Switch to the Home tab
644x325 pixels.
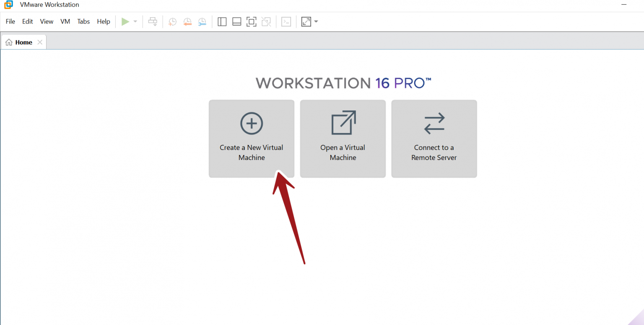tap(24, 42)
